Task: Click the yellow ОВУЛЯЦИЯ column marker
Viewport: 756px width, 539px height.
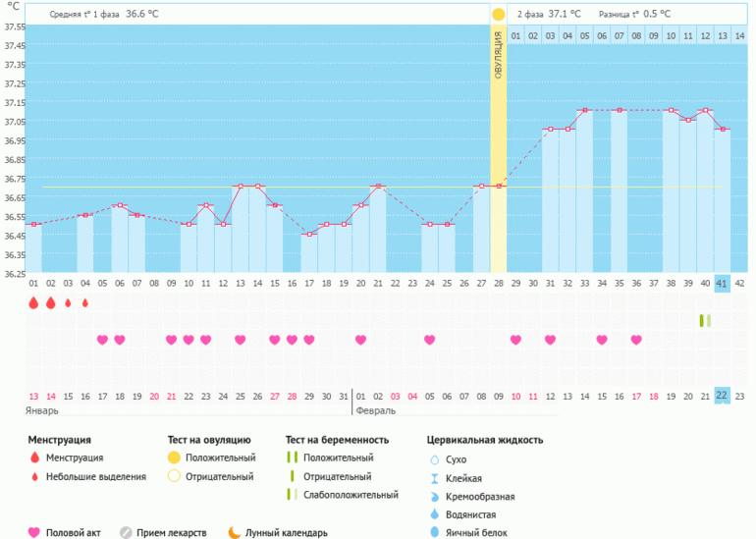Action: [498, 147]
